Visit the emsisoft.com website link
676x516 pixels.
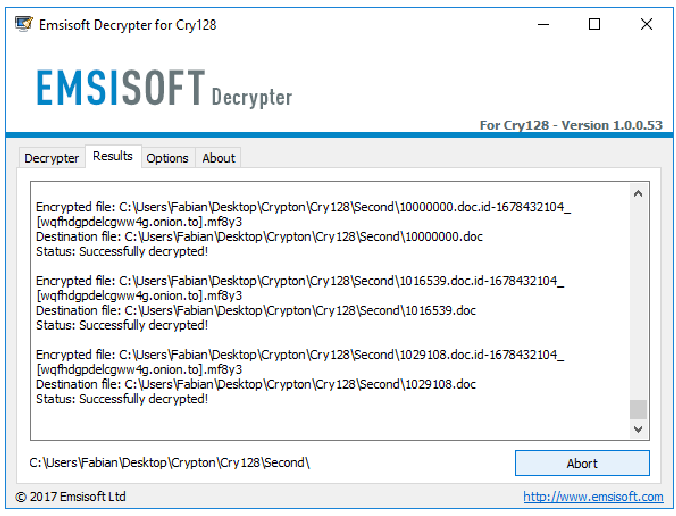pyautogui.click(x=593, y=497)
